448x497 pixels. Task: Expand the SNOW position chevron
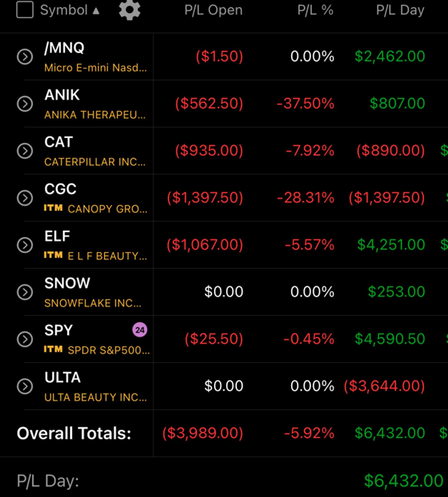click(25, 292)
